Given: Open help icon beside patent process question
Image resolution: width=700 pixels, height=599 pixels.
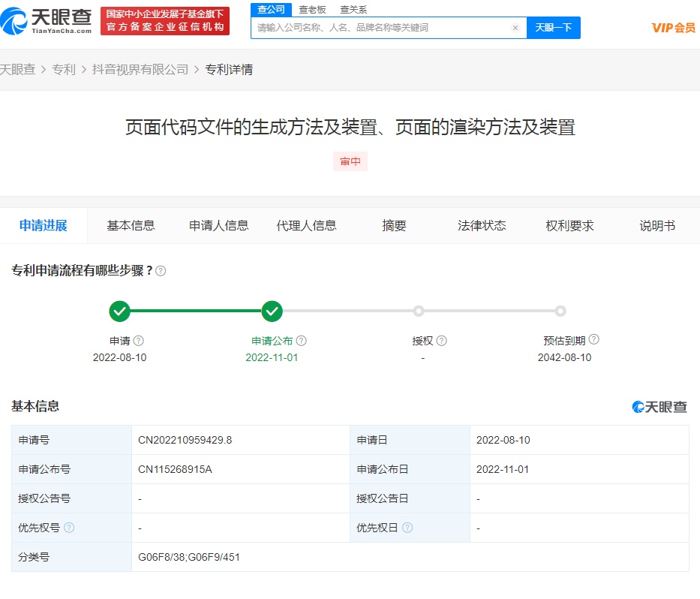Looking at the screenshot, I should coord(161,271).
